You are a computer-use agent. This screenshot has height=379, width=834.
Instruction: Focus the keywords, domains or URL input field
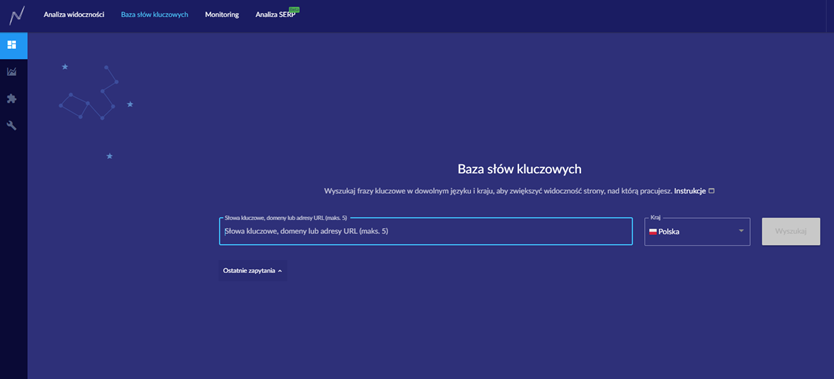(x=426, y=231)
